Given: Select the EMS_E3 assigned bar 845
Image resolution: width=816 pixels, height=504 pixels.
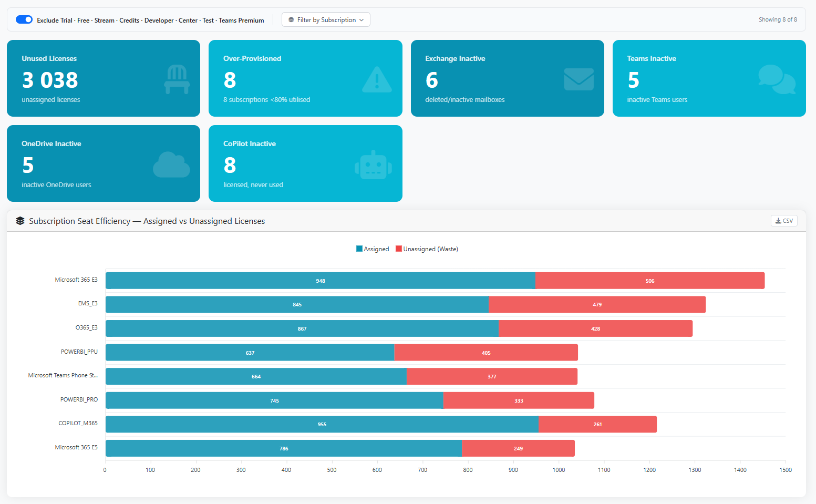Looking at the screenshot, I should pos(297,304).
